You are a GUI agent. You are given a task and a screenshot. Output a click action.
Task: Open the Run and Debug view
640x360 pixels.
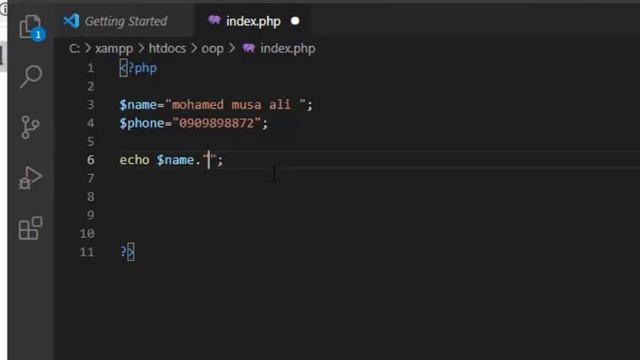click(x=30, y=178)
